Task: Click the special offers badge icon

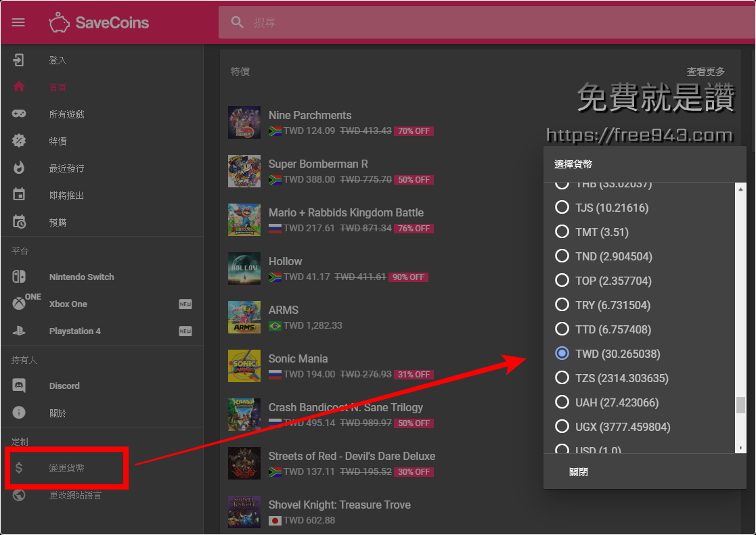Action: click(x=19, y=141)
